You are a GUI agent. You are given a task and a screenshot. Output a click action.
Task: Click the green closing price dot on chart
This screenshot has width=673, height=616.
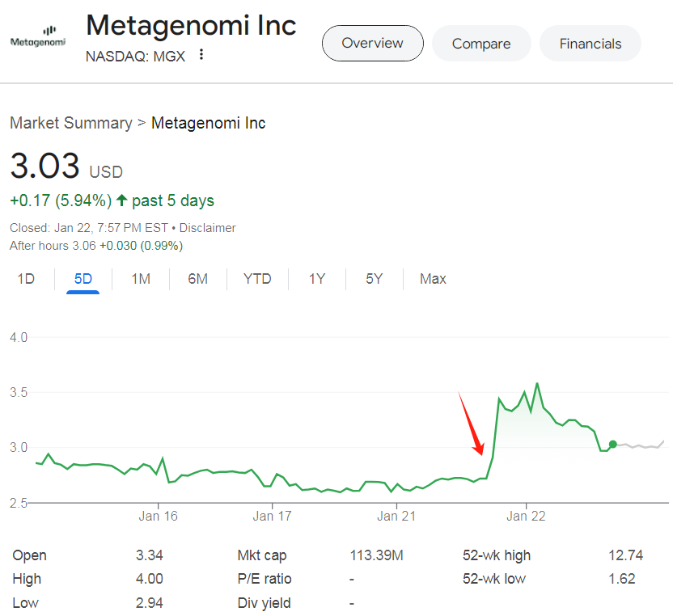(613, 444)
